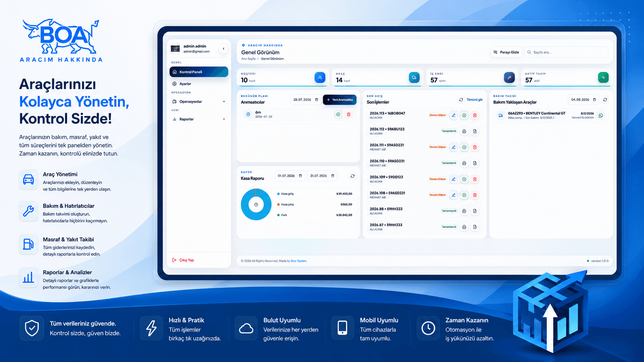Open the Tümünü gör link

[475, 100]
